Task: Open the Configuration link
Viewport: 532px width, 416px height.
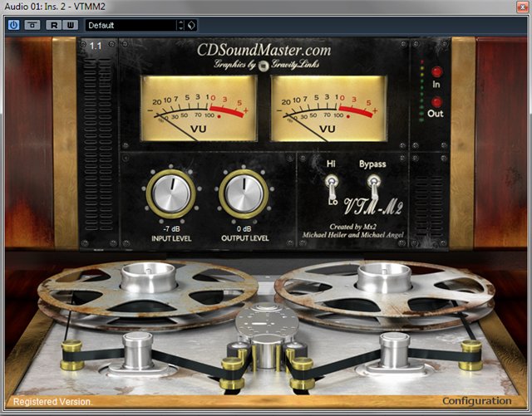Action: (x=476, y=401)
